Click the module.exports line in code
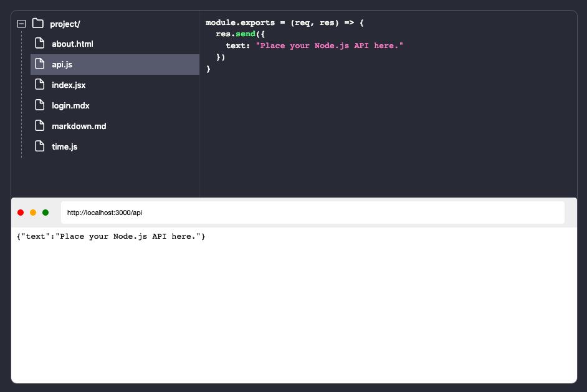This screenshot has width=587, height=392. click(285, 23)
